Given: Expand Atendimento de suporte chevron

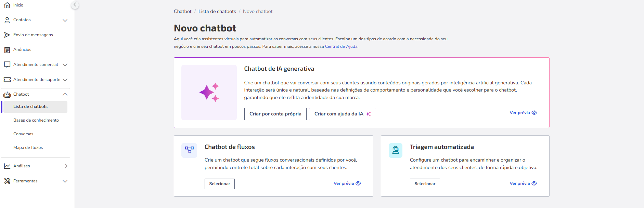Looking at the screenshot, I should 65,80.
